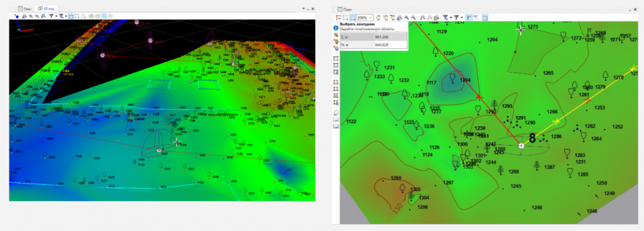Click zoom extents binoculars icon in plan toolbar

pyautogui.click(x=399, y=18)
